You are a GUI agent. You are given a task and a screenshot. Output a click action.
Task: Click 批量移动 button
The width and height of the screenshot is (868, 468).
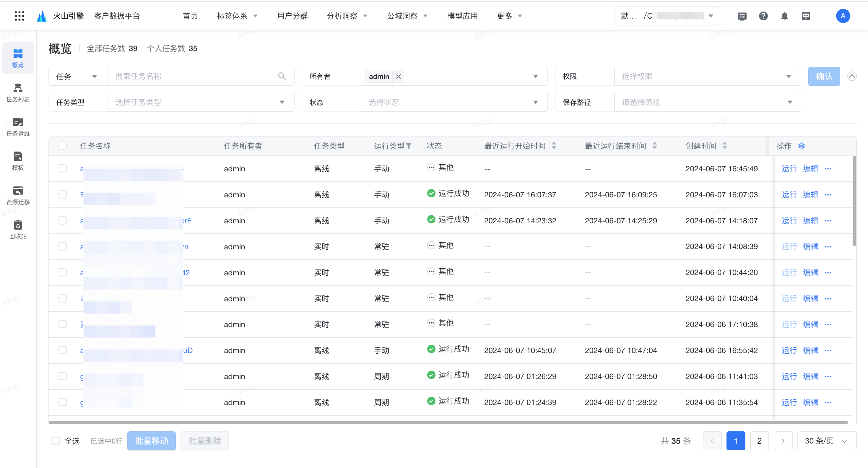pos(151,441)
